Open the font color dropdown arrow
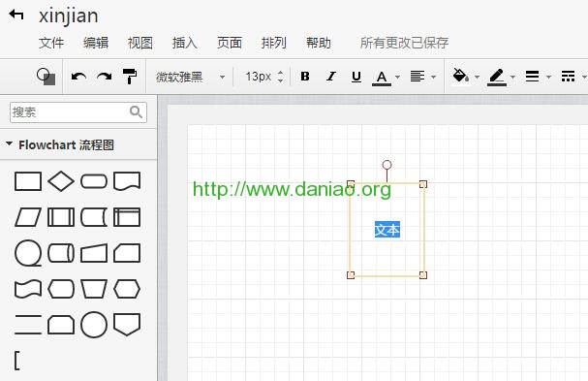588x381 pixels. 397,77
